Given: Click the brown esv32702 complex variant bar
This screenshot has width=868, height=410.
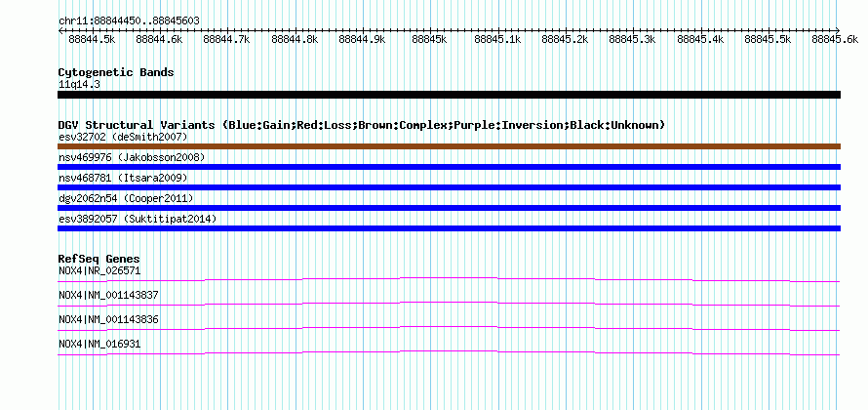Looking at the screenshot, I should pos(449,146).
